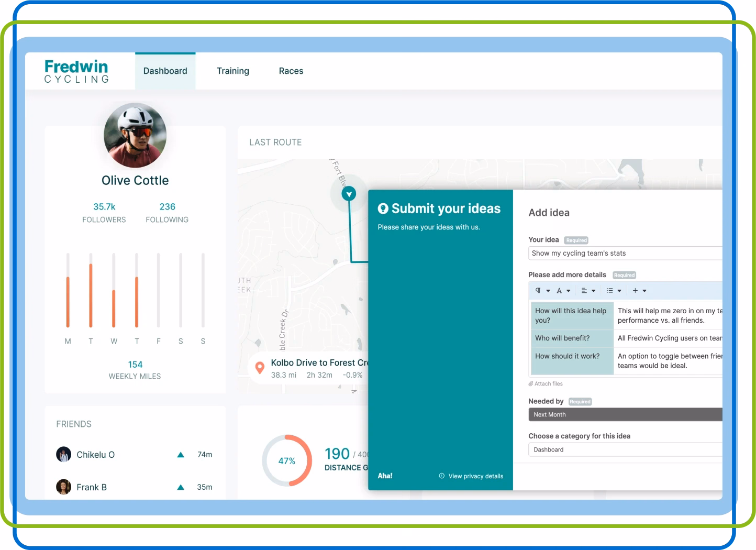This screenshot has width=756, height=550.
Task: Switch to the Training tab
Action: point(233,71)
